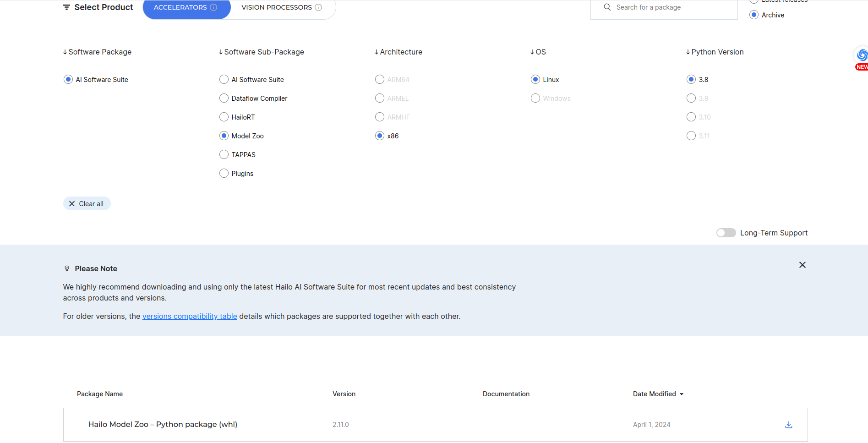Open the versions compatibility table link
This screenshot has height=443, width=868.
[x=190, y=317]
